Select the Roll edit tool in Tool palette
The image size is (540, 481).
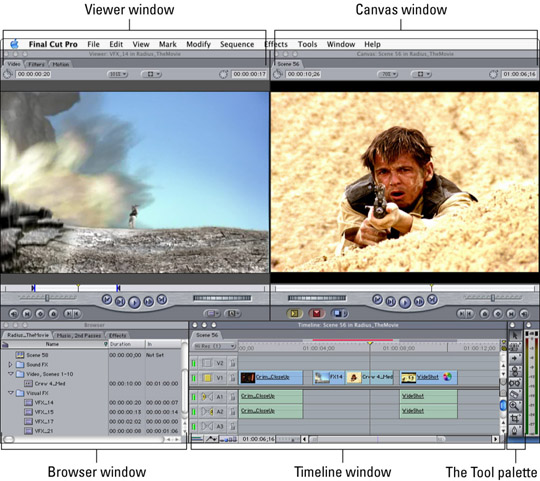pyautogui.click(x=515, y=371)
